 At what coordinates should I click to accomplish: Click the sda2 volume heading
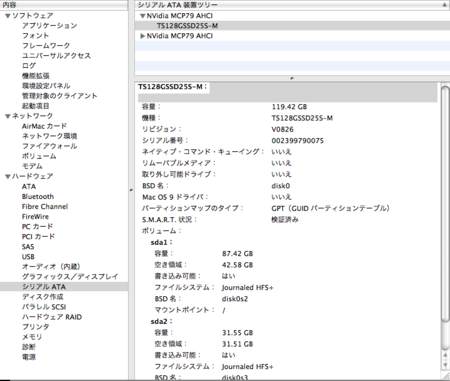point(162,321)
